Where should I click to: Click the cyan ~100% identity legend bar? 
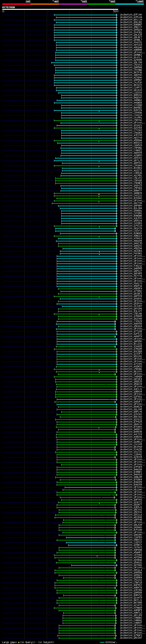point(130,4)
